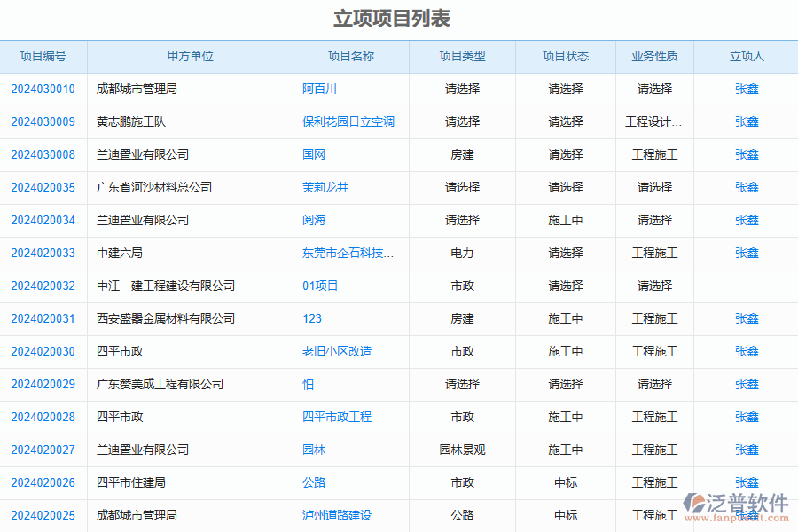Open the project named 123
Image resolution: width=798 pixels, height=532 pixels.
click(312, 319)
